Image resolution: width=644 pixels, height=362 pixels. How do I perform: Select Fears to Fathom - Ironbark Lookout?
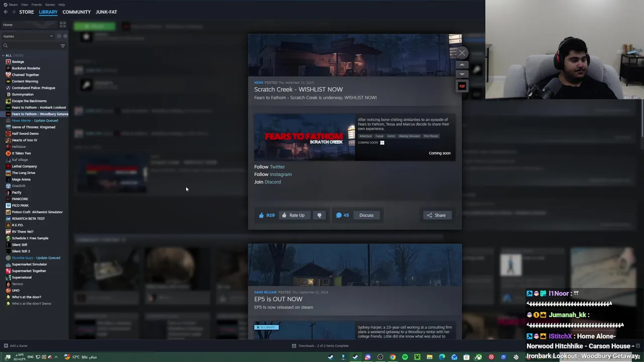point(39,108)
